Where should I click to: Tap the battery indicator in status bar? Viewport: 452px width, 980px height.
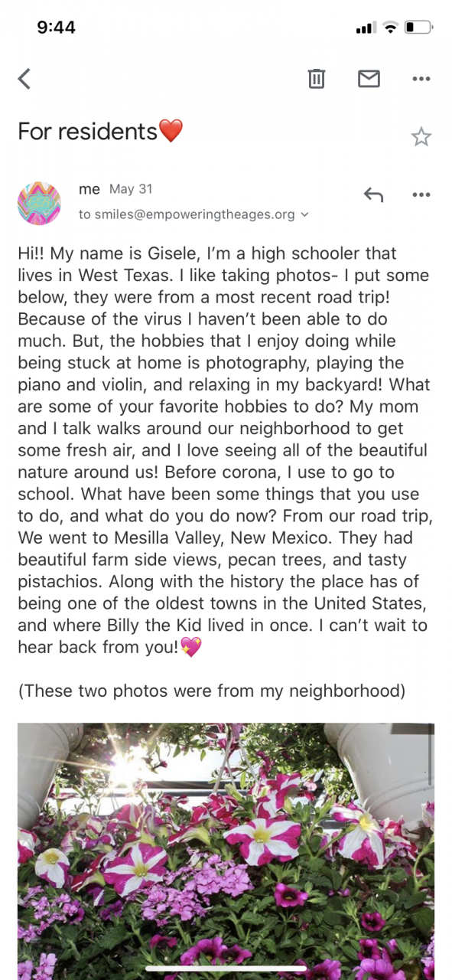click(419, 28)
